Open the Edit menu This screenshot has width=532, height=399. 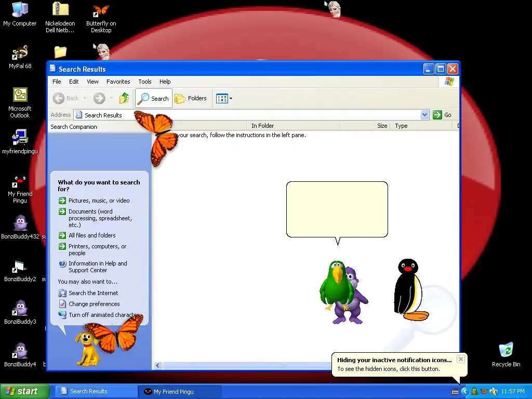[74, 82]
